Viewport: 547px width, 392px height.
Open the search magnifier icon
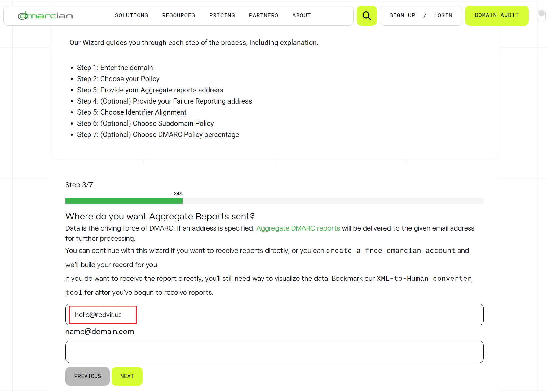367,15
